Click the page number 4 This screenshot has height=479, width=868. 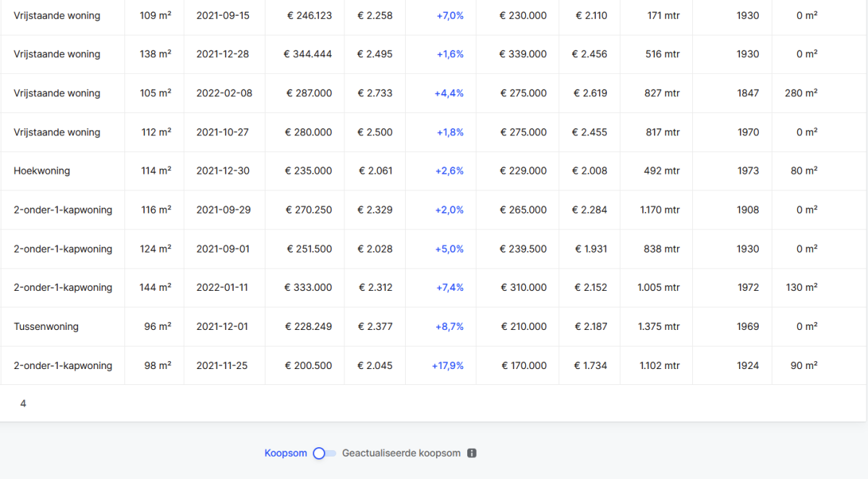tap(23, 404)
